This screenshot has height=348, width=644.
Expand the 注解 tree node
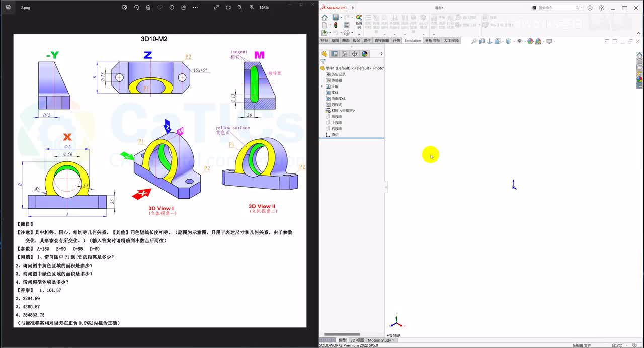pyautogui.click(x=323, y=86)
